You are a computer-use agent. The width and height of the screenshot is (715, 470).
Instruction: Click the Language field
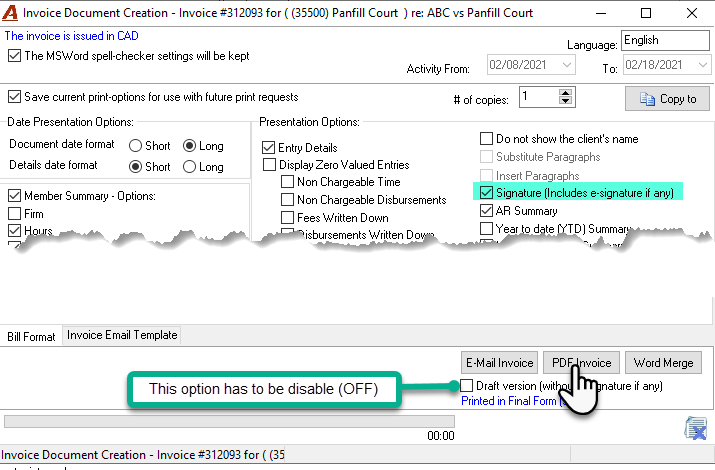(665, 40)
